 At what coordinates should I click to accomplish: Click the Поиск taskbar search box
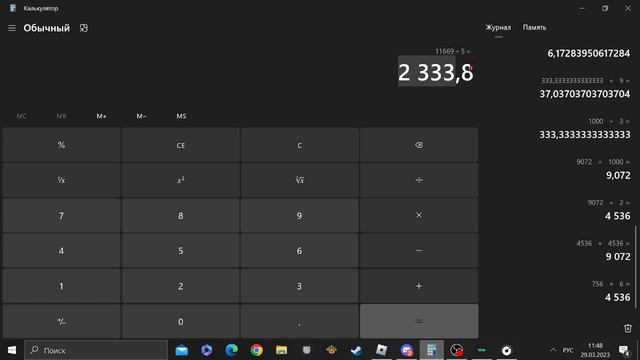96,350
